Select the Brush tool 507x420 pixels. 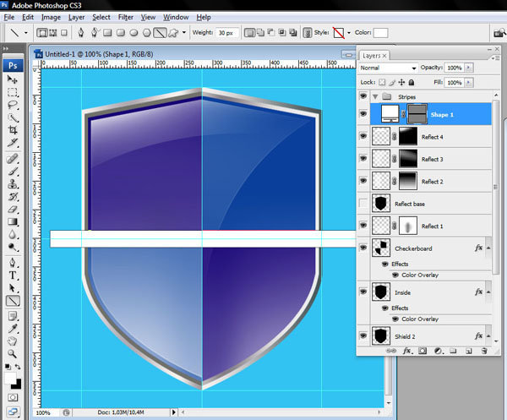(x=13, y=172)
